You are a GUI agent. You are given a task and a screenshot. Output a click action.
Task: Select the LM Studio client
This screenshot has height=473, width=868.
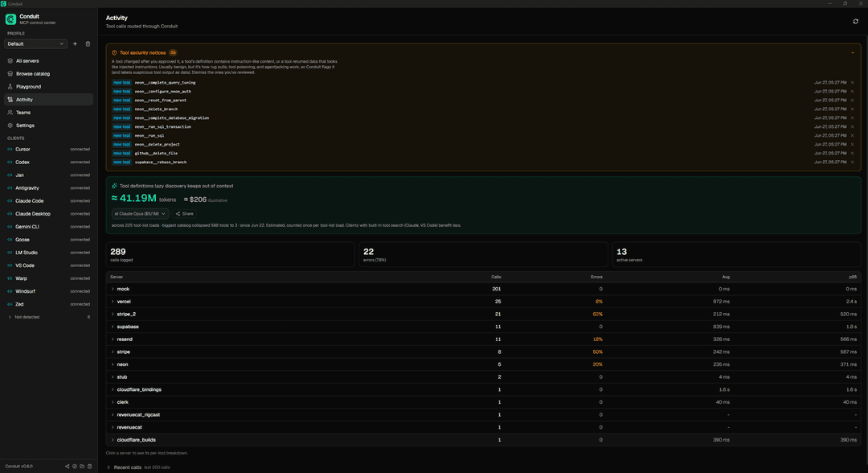point(48,253)
